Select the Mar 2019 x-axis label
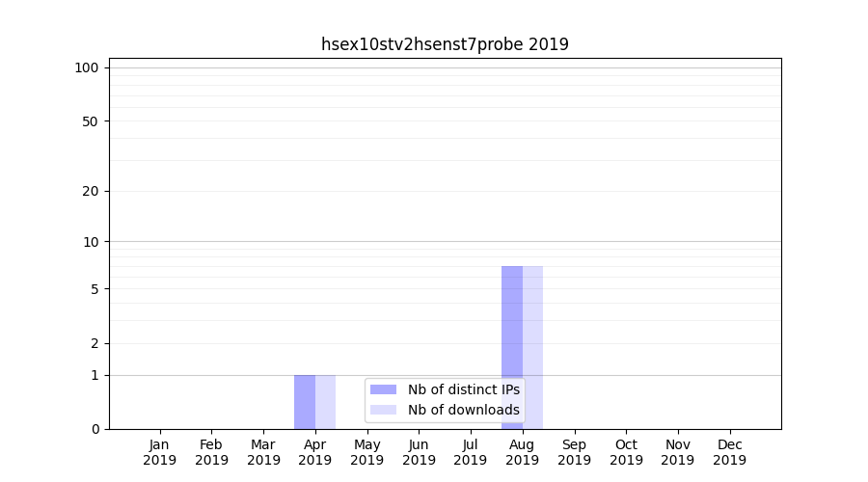The image size is (868, 482). pos(263,452)
